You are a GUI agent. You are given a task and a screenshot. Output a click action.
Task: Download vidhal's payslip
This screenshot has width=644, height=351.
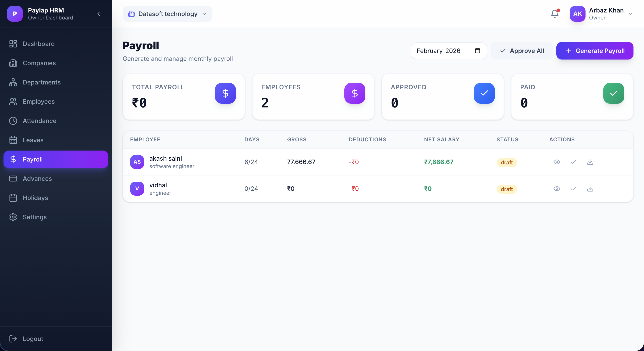click(x=590, y=189)
